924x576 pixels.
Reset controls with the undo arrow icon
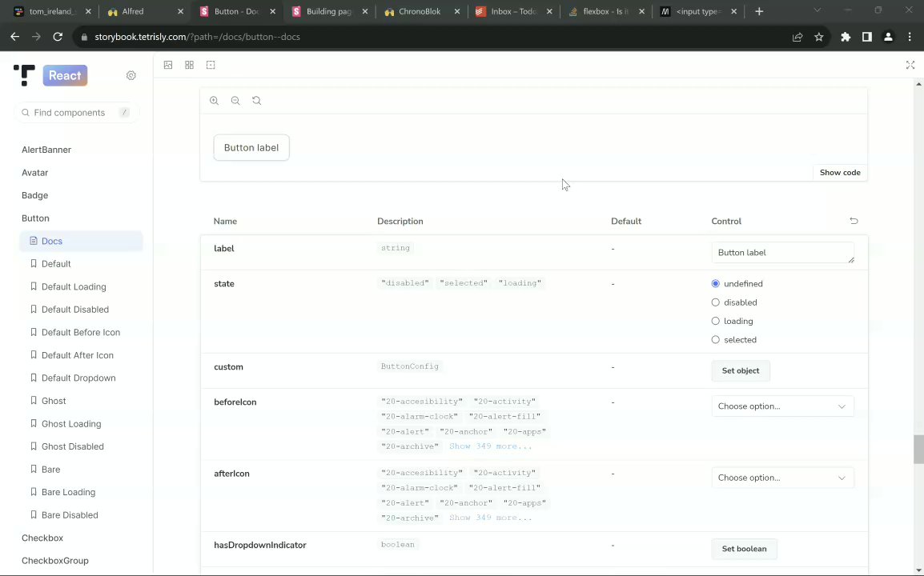click(x=854, y=221)
